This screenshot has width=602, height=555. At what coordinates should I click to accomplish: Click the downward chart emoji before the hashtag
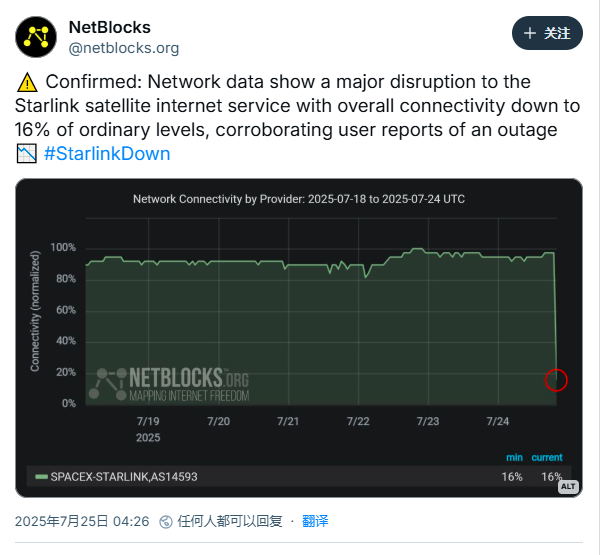tap(26, 154)
